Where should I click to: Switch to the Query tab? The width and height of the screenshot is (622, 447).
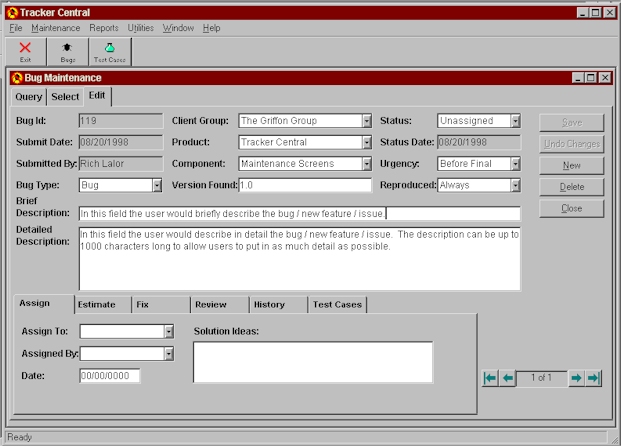29,97
